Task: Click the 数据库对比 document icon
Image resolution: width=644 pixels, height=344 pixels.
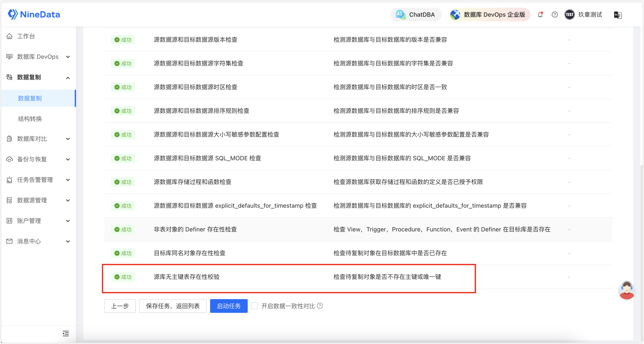Action: tap(9, 139)
